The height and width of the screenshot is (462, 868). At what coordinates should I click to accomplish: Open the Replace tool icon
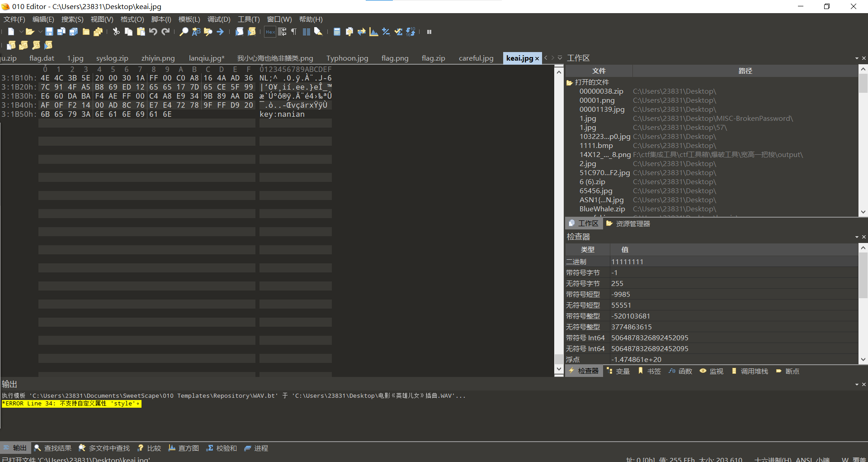click(196, 32)
